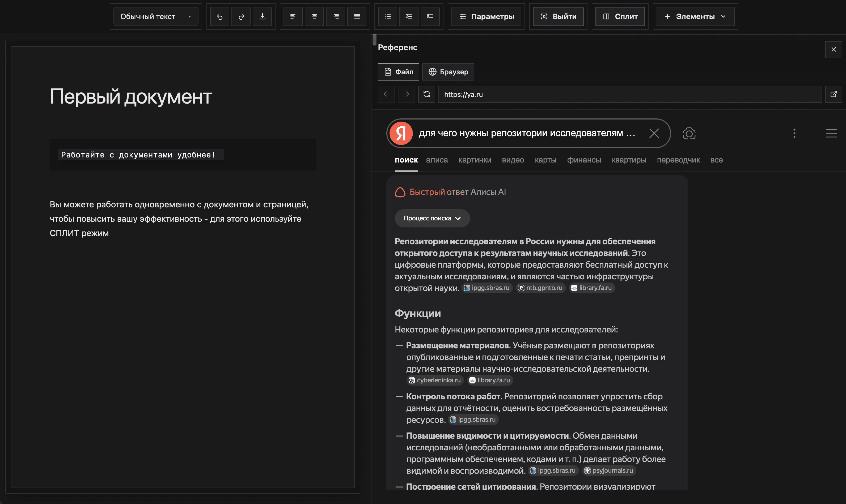Select the видео tab
Viewport: 846px width, 504px height.
click(x=513, y=160)
